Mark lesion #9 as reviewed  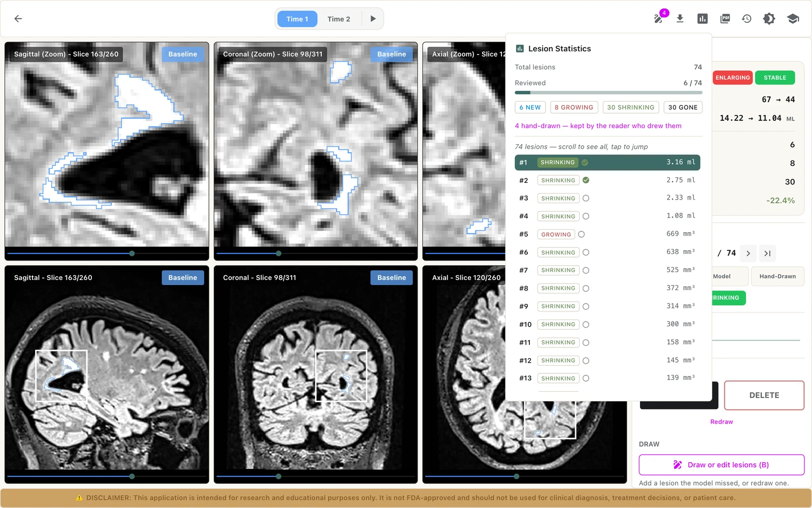[586, 306]
